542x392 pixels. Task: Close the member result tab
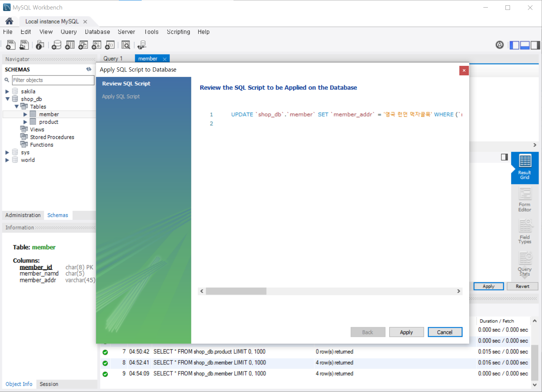coord(165,59)
